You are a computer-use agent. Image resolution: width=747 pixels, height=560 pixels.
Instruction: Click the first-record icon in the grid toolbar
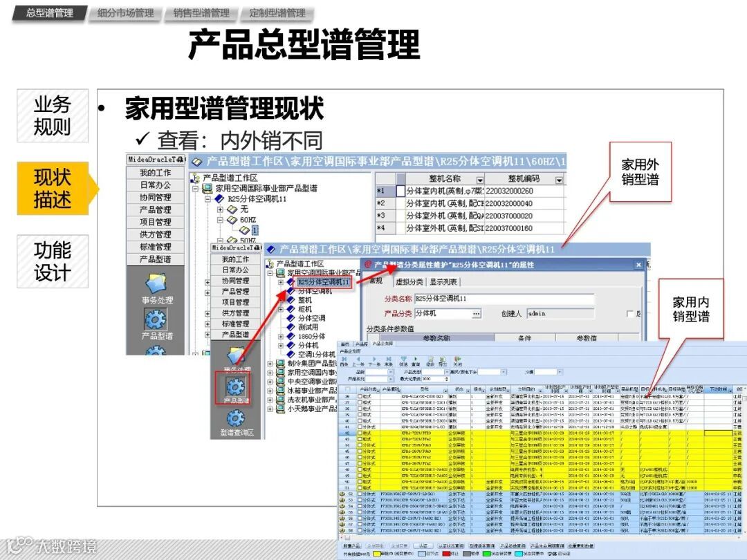coord(344,359)
